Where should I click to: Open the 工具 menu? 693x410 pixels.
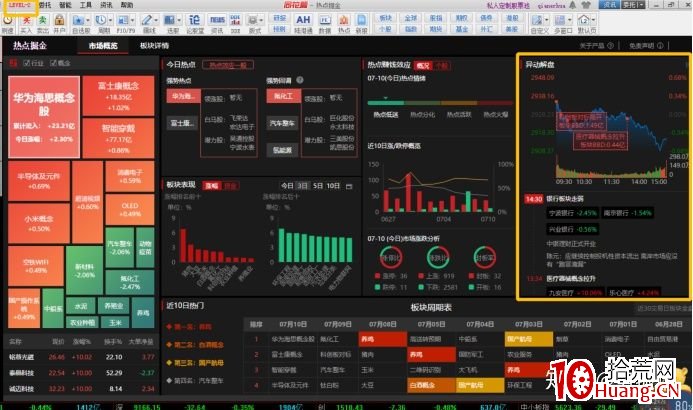86,5
